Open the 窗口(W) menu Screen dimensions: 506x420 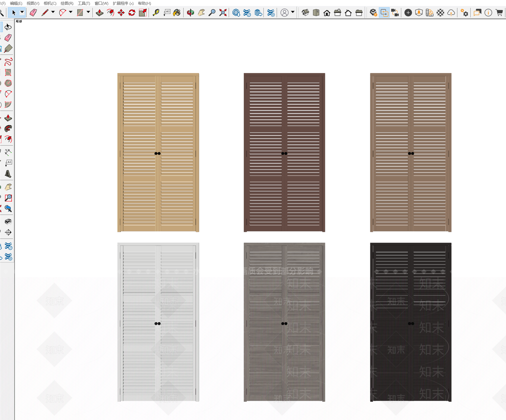[x=102, y=3]
